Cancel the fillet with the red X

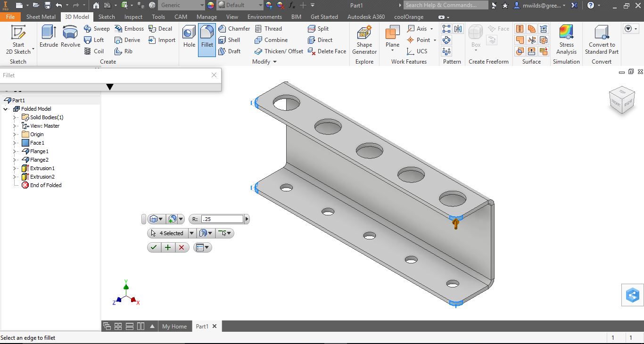pyautogui.click(x=182, y=247)
